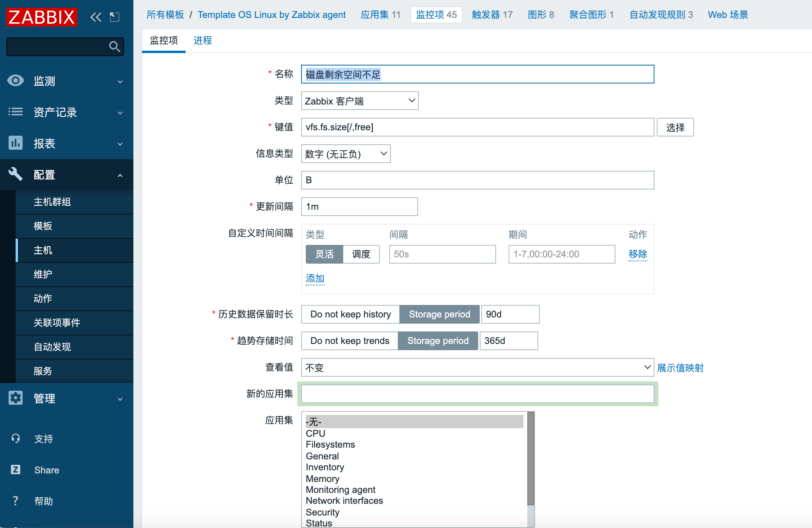
Task: Click the Zabbix logo
Action: (x=41, y=17)
